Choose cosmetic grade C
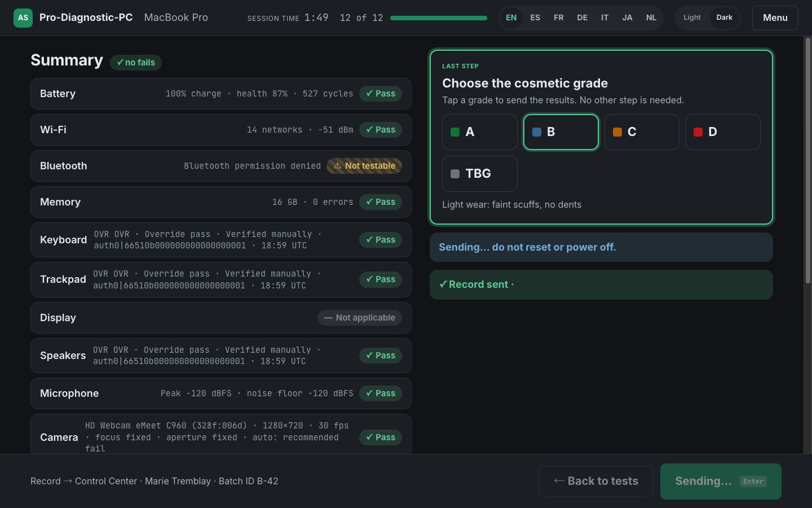This screenshot has width=812, height=508. (x=642, y=132)
